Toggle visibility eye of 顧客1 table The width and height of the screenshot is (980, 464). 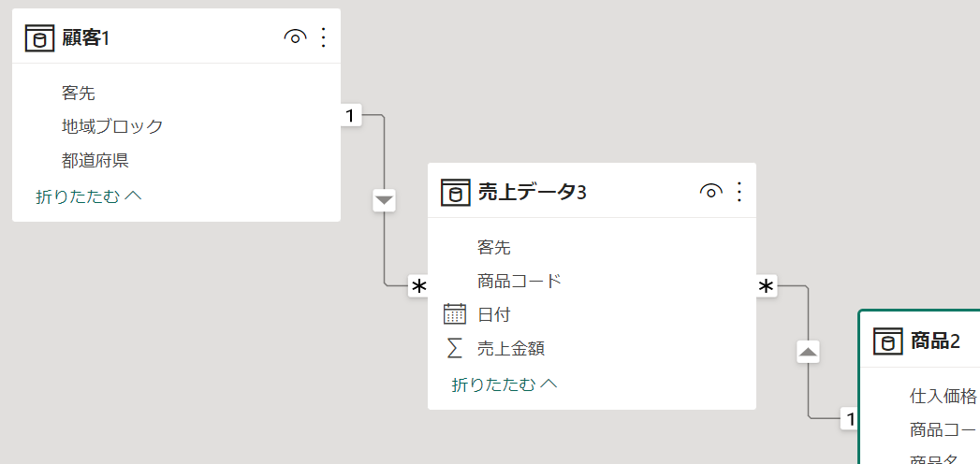[x=295, y=38]
